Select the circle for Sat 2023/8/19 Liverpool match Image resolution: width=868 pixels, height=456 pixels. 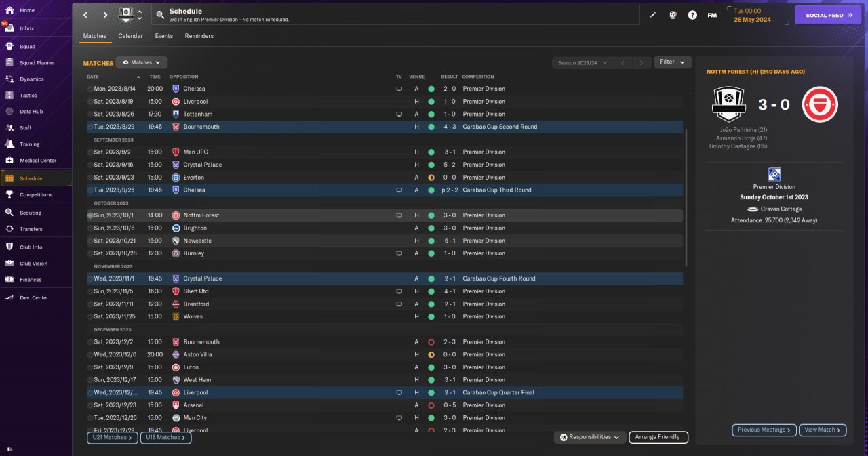[90, 102]
